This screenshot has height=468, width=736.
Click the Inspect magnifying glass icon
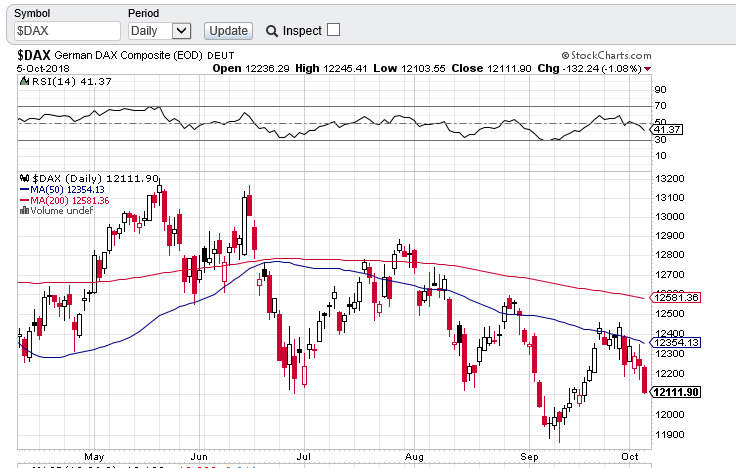[x=271, y=31]
